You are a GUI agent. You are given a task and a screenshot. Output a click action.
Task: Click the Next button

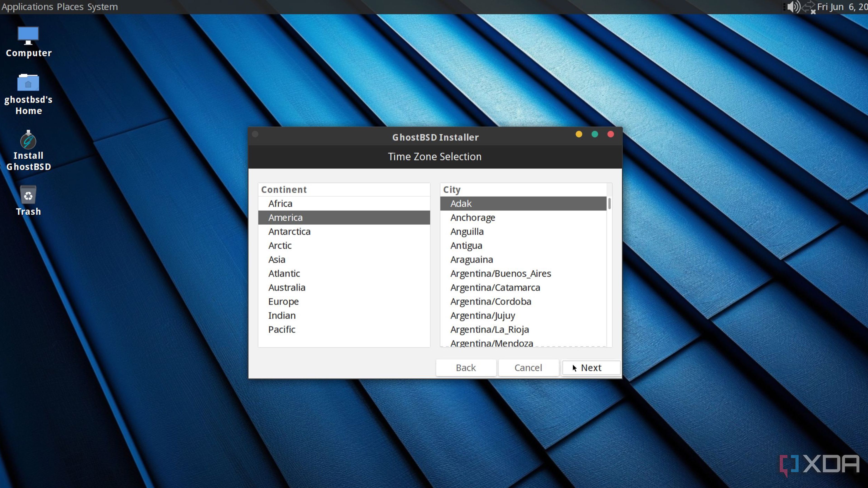point(591,367)
